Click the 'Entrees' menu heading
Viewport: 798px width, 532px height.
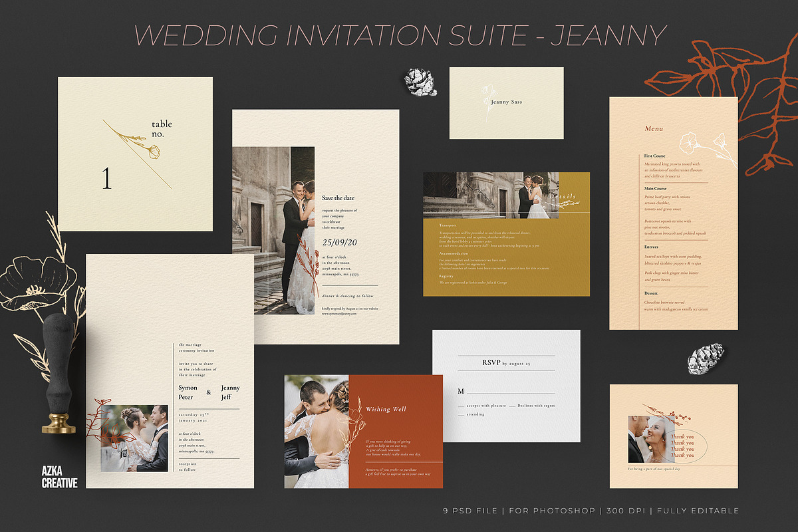click(652, 247)
